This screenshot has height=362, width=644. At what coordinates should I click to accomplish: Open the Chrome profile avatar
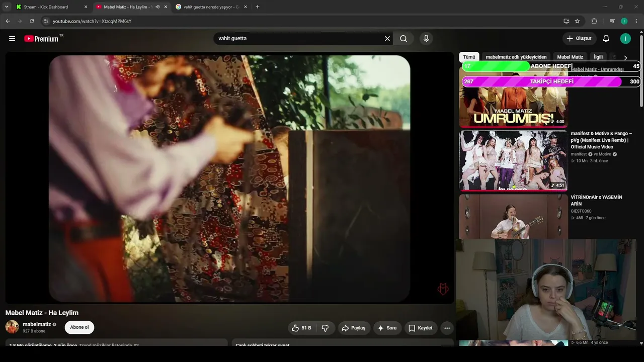point(624,21)
